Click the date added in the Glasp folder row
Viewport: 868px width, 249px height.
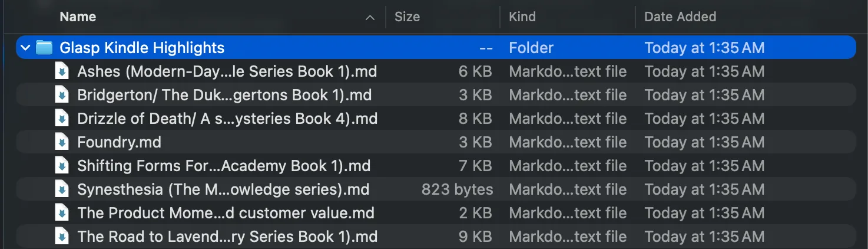coord(704,48)
